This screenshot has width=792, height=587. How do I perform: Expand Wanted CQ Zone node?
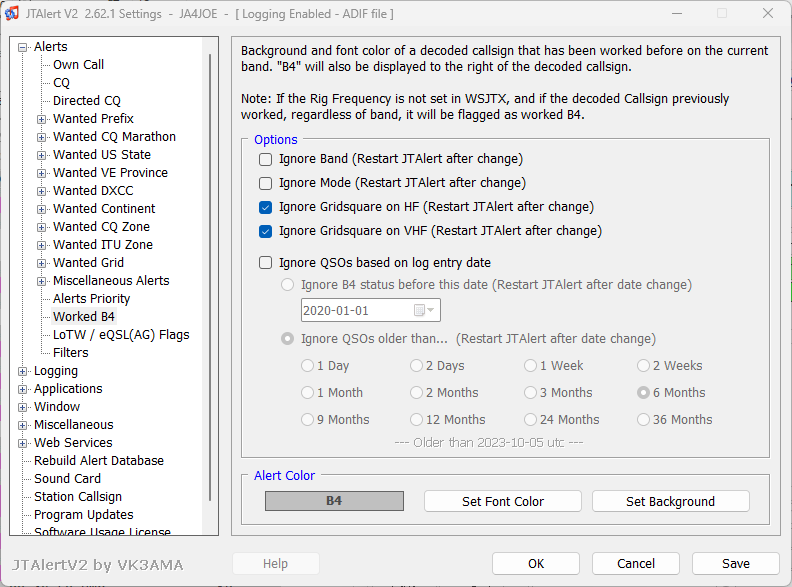pyautogui.click(x=41, y=227)
